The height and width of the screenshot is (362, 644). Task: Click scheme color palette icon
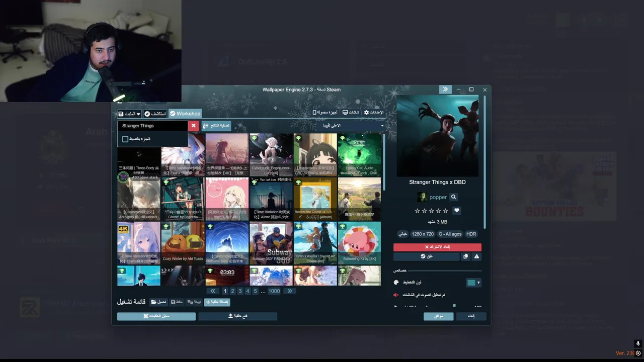tap(396, 283)
